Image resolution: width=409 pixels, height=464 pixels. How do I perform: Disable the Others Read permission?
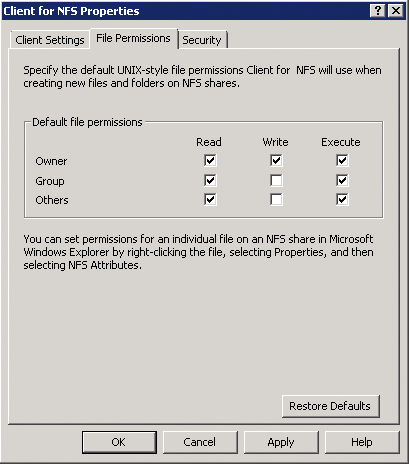[x=210, y=199]
